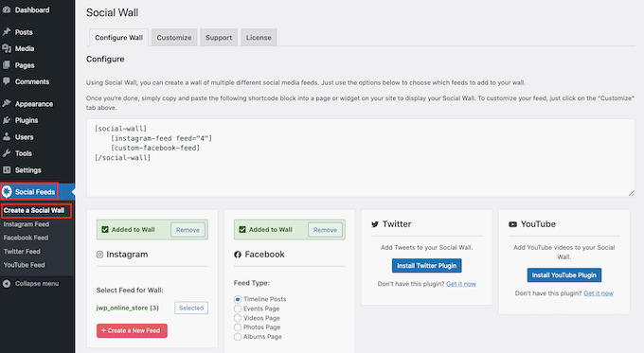Image resolution: width=644 pixels, height=353 pixels.
Task: Click the Facebook logo icon
Action: tap(238, 255)
